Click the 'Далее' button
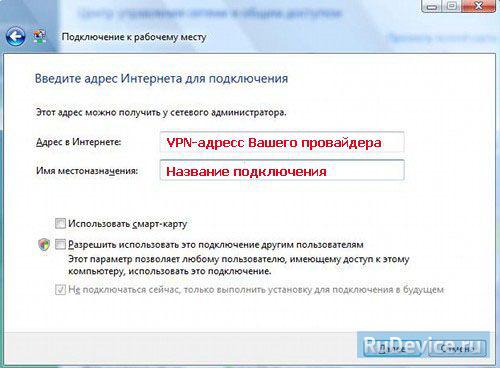 [x=393, y=348]
